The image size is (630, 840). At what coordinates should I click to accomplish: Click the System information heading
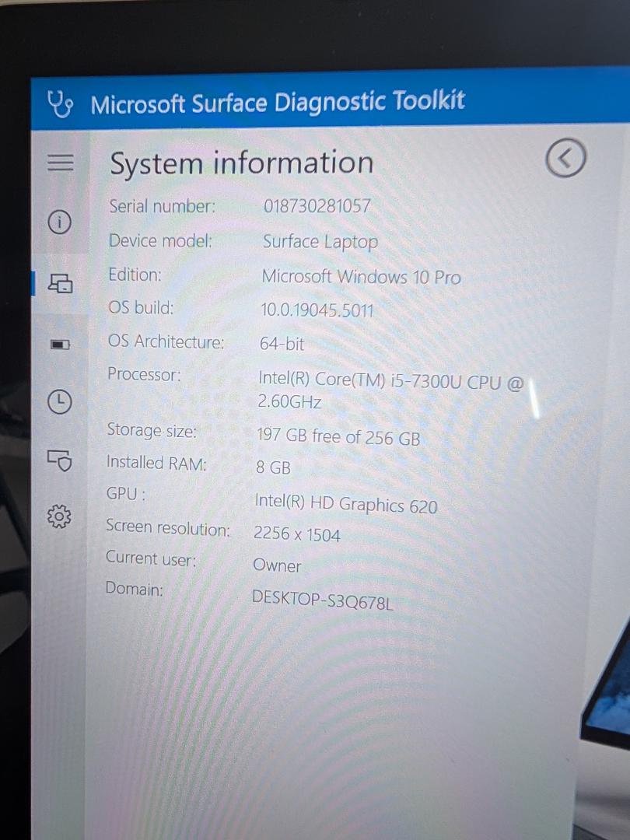(x=241, y=163)
